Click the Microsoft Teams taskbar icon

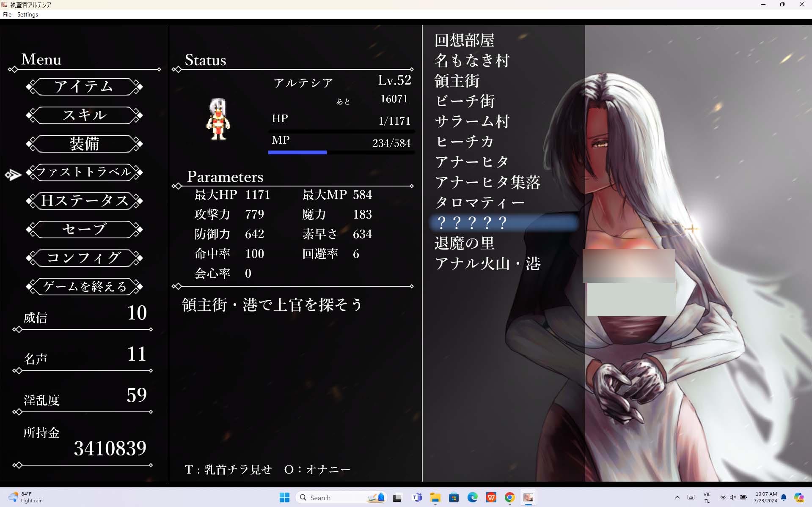coord(417,498)
